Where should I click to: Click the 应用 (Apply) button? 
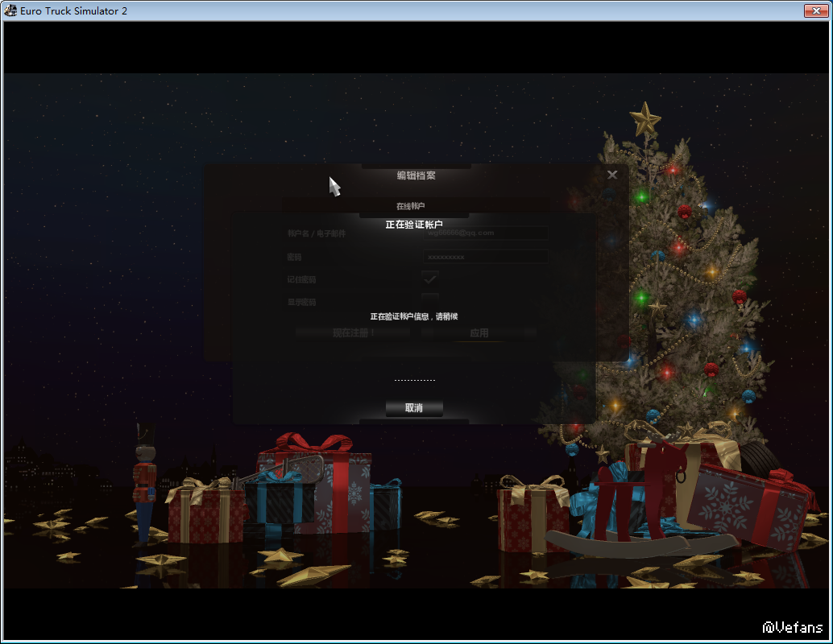click(479, 332)
